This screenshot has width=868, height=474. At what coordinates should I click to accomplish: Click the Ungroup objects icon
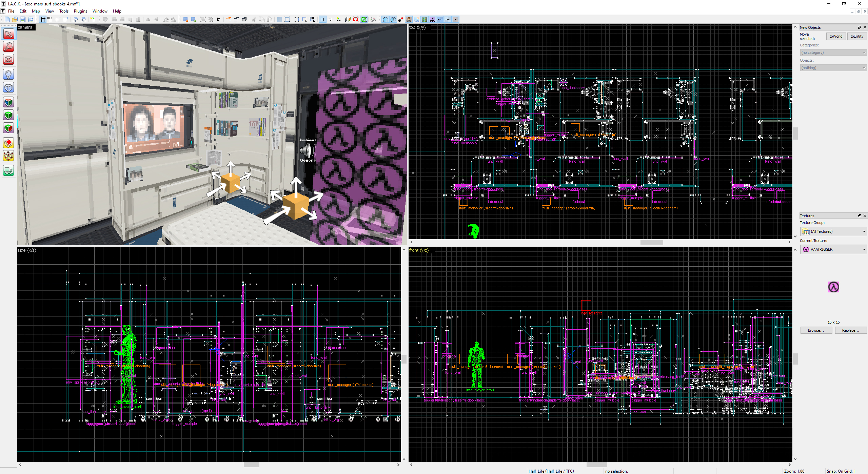(211, 19)
